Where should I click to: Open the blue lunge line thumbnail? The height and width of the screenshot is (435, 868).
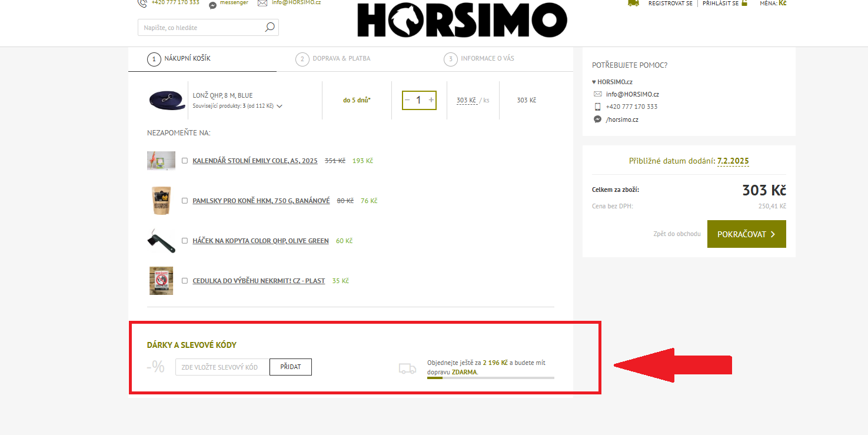[x=167, y=99]
